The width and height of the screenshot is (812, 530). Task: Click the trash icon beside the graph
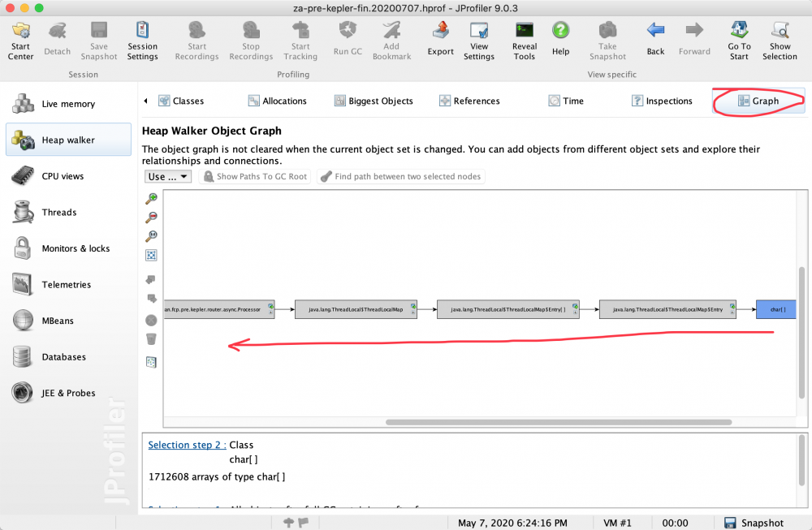click(151, 339)
